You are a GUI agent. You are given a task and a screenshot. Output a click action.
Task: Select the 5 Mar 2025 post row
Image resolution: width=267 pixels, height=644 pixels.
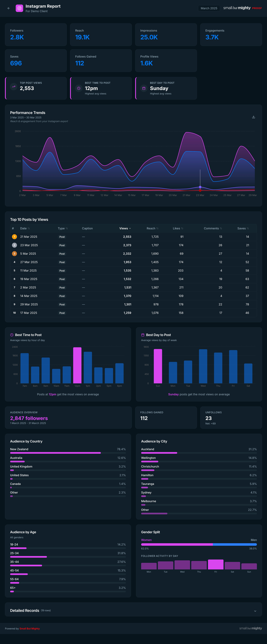click(x=133, y=254)
